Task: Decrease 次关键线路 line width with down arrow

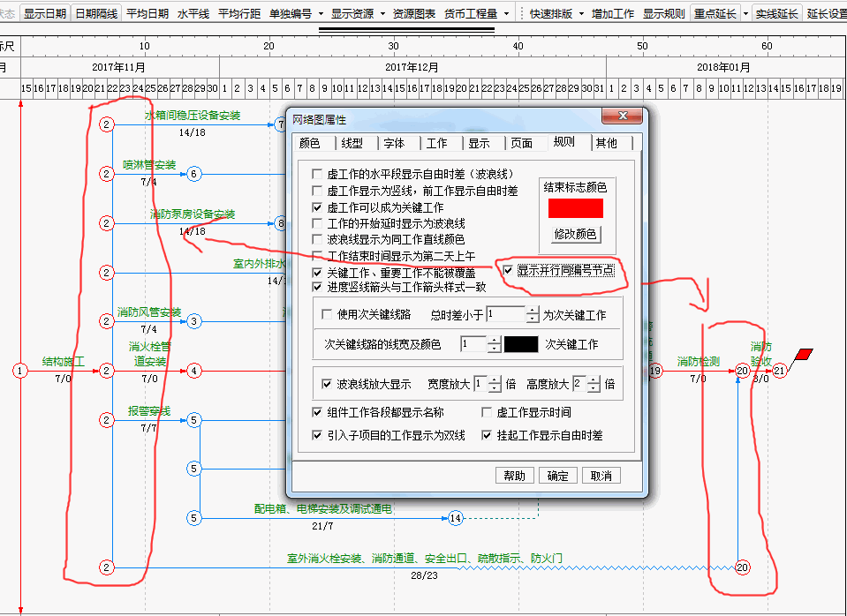Action: (x=494, y=349)
